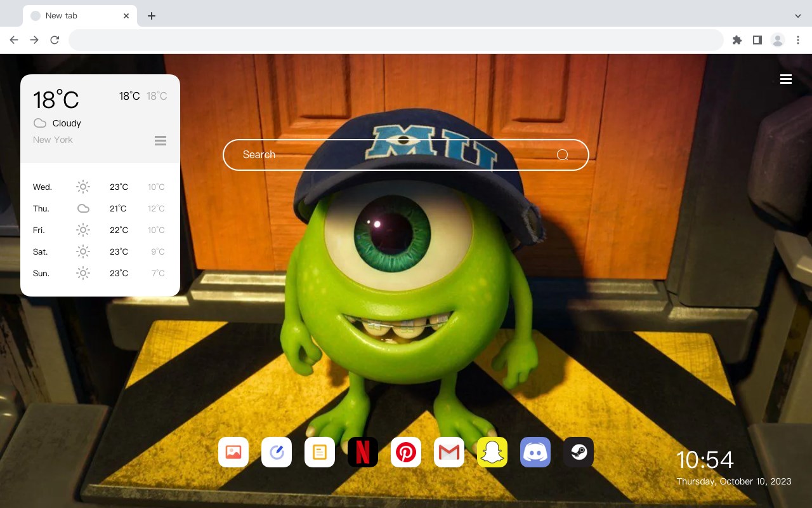Open the Discord shortcut
The image size is (812, 508).
535,452
